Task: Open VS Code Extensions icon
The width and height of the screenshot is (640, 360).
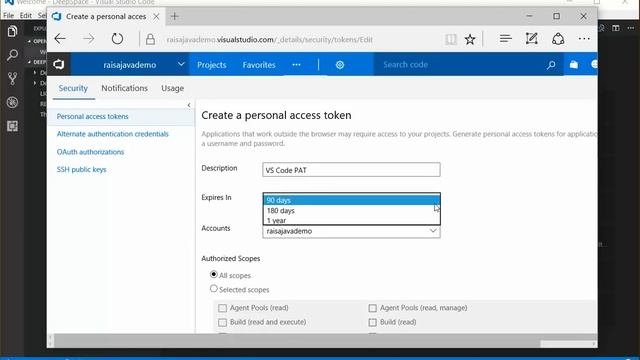Action: click(12, 126)
